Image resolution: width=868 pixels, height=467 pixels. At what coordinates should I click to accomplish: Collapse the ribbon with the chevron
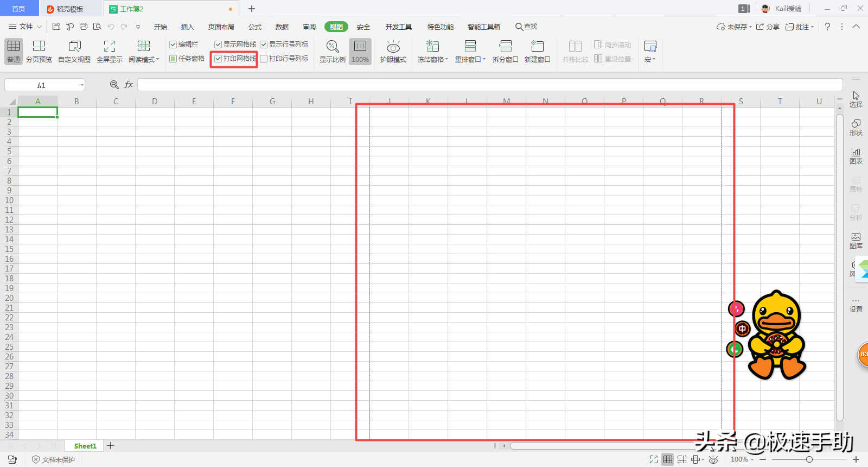click(x=856, y=27)
